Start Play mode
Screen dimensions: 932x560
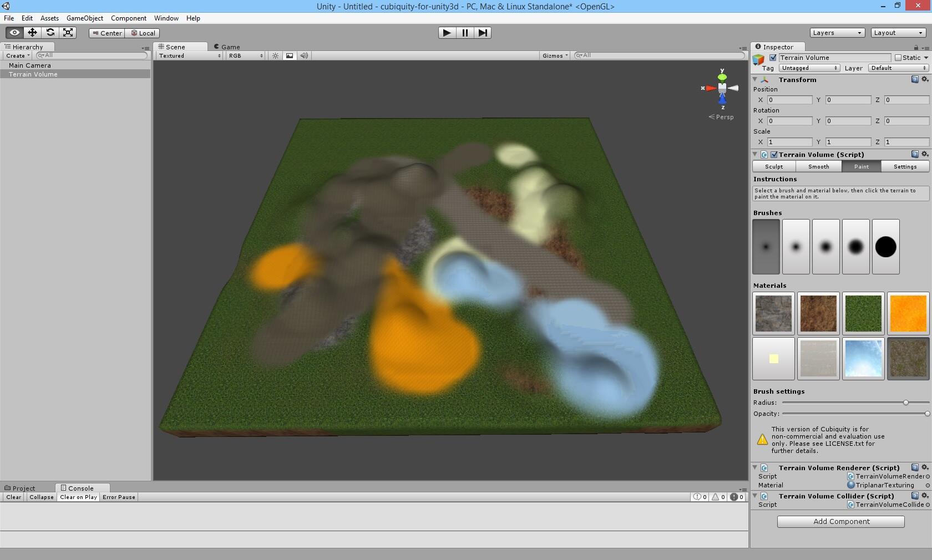coord(447,33)
